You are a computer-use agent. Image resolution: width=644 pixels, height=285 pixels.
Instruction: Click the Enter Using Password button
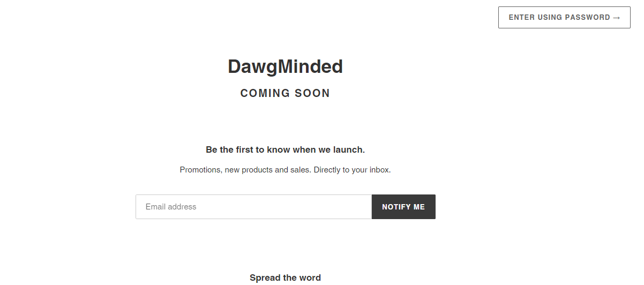tap(564, 17)
